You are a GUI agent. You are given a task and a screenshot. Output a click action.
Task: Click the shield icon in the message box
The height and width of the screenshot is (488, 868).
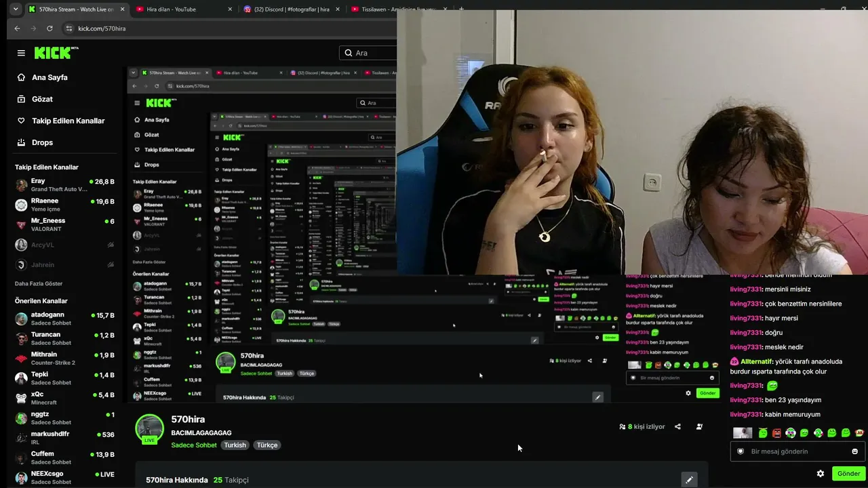[x=741, y=451]
